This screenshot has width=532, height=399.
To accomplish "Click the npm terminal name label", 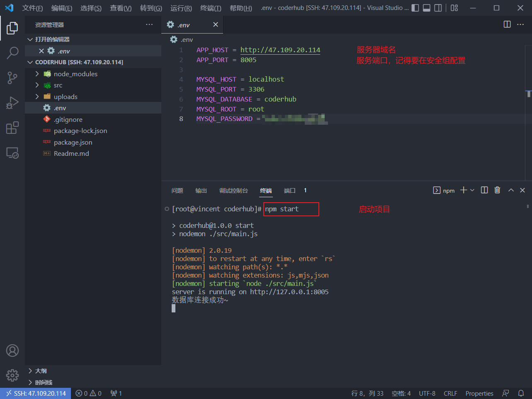I will click(449, 191).
